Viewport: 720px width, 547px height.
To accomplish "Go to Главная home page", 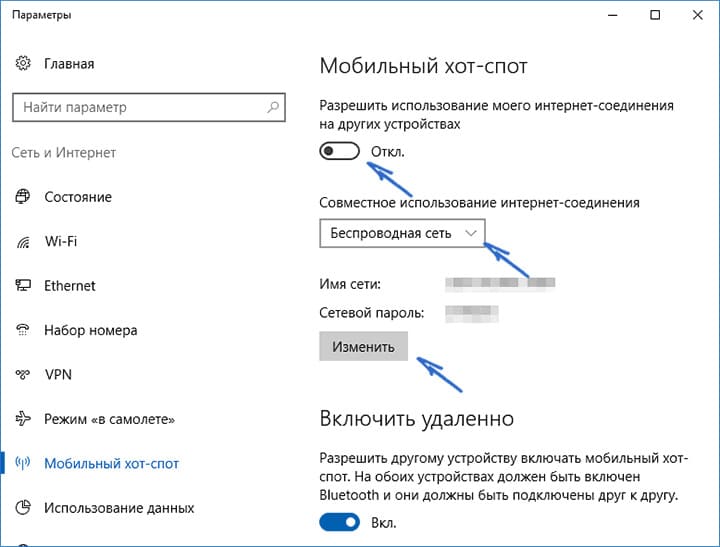I will (x=69, y=63).
